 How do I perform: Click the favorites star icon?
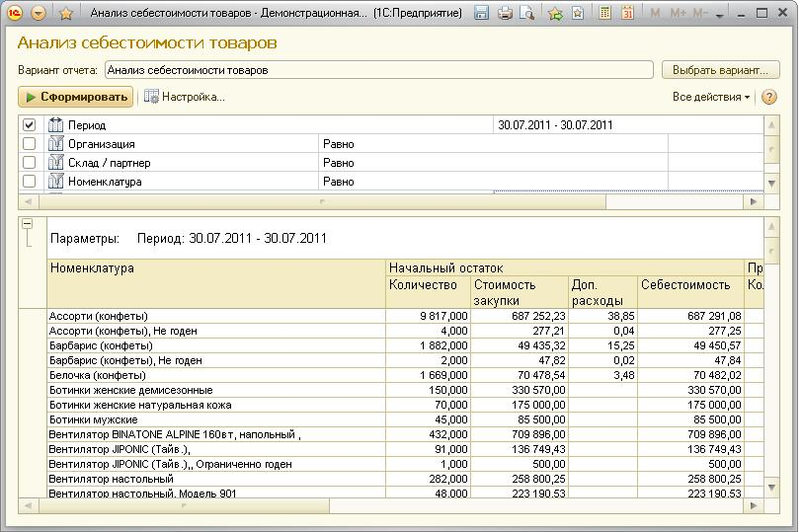(66, 13)
